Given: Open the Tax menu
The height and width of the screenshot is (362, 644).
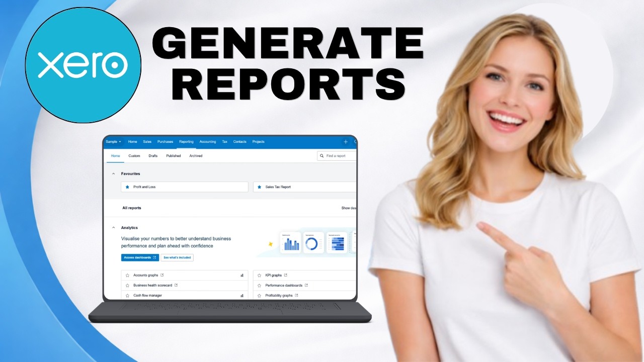Looking at the screenshot, I should [x=225, y=142].
